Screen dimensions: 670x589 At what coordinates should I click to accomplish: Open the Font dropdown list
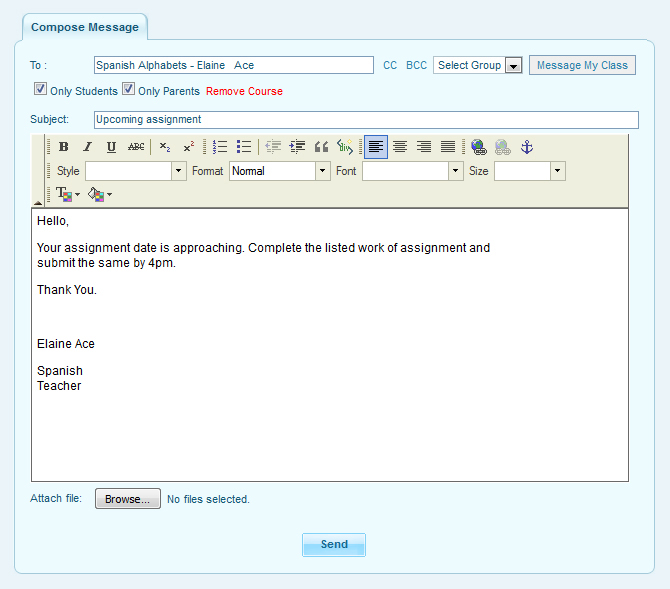click(x=456, y=171)
